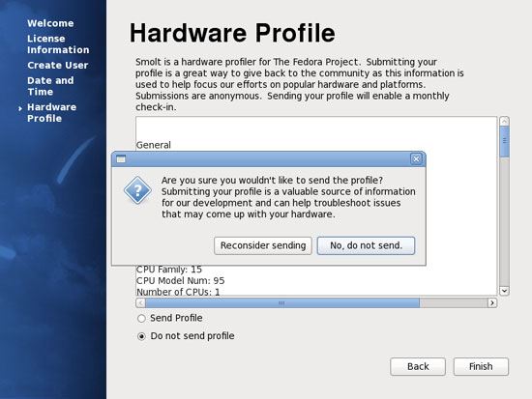
Task: Close the confirmation dialog with the X button
Action: click(416, 159)
